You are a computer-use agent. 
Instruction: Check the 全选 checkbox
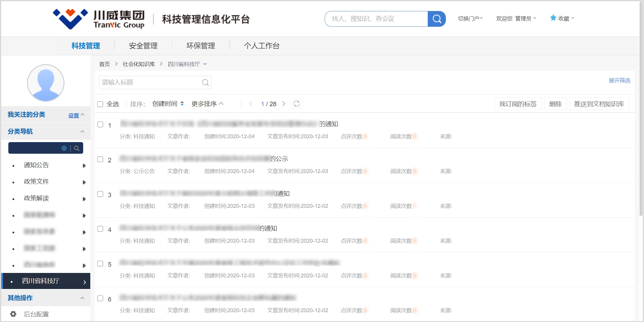click(100, 104)
